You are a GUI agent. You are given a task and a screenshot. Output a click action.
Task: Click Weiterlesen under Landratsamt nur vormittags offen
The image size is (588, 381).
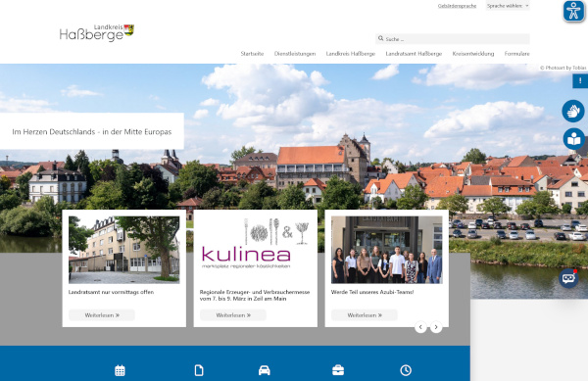point(102,315)
